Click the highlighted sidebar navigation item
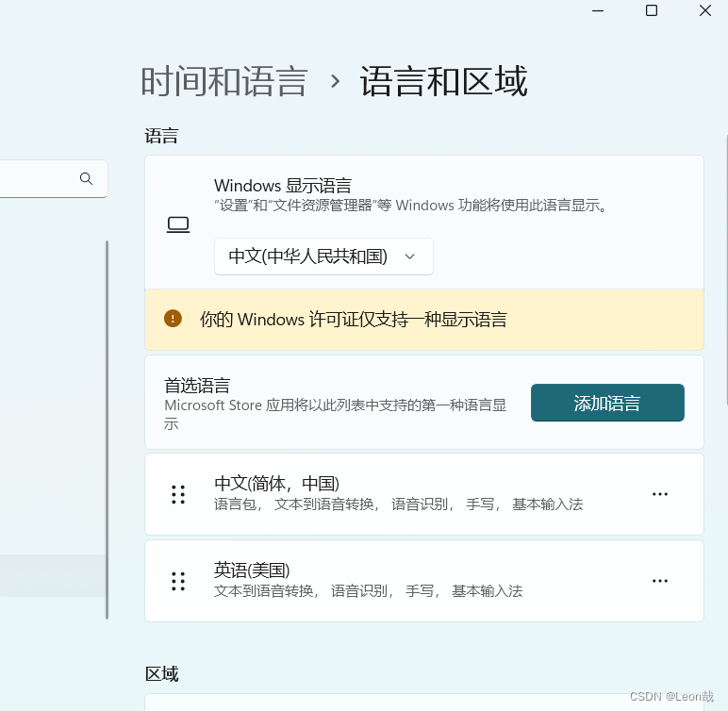Image resolution: width=728 pixels, height=711 pixels. tap(53, 575)
